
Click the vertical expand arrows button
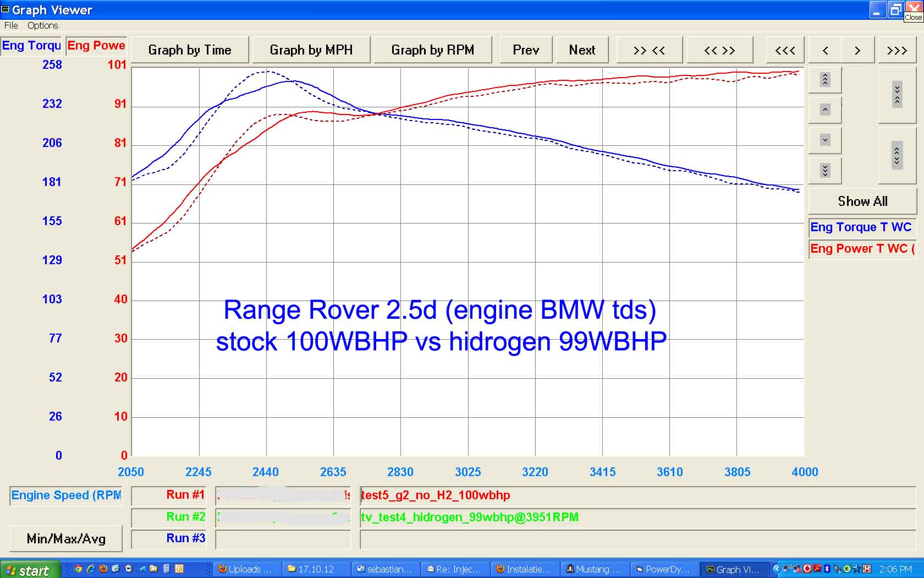[x=897, y=156]
